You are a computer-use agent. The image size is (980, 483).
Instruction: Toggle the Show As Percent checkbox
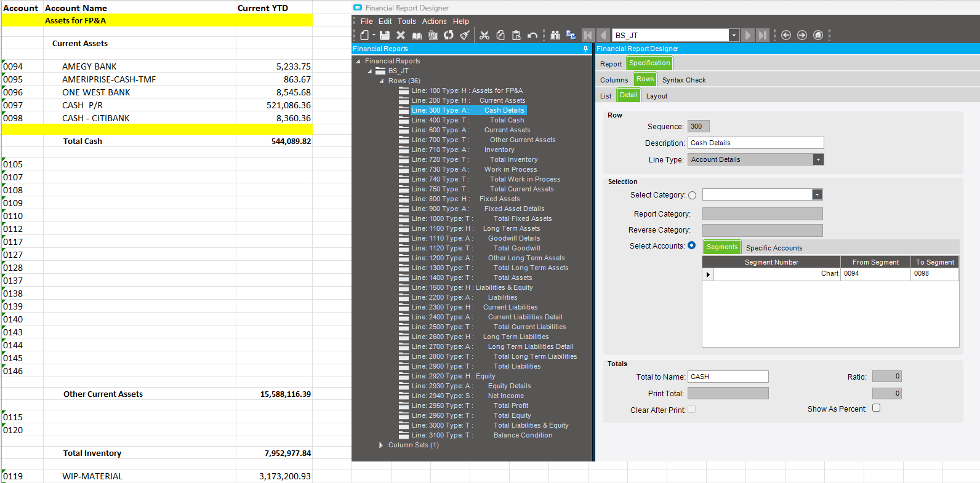click(877, 408)
